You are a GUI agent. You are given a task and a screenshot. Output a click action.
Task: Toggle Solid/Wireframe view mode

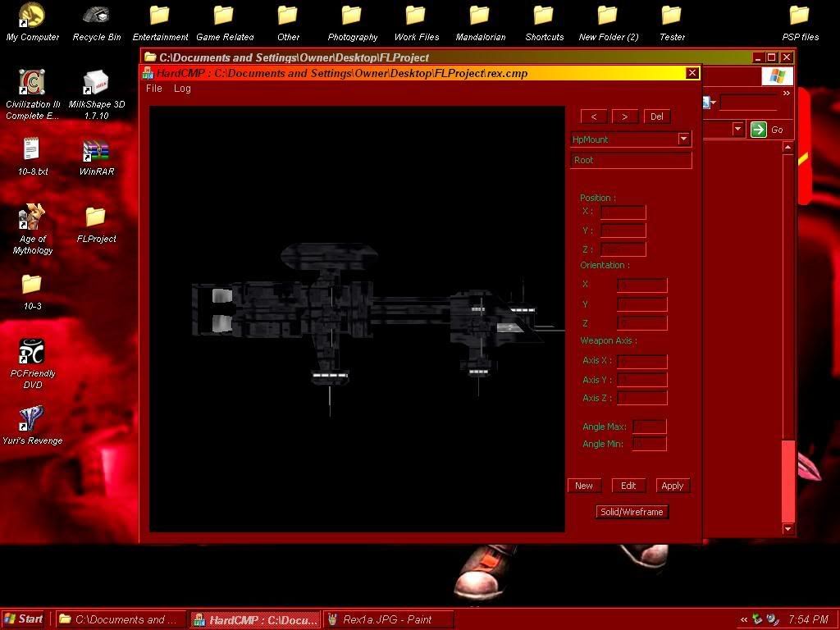point(632,512)
